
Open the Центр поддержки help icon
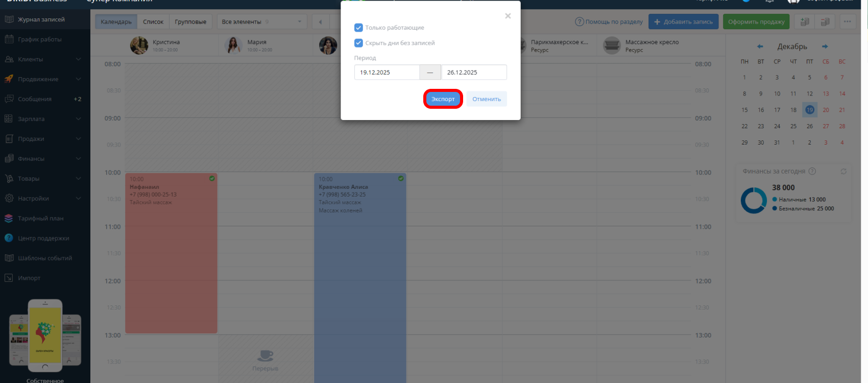(9, 238)
